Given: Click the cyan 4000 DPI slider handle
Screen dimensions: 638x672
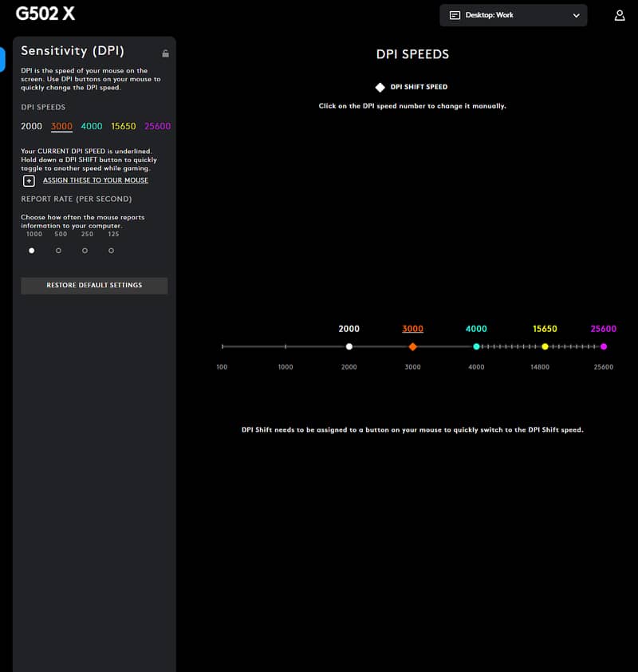Looking at the screenshot, I should 476,346.
